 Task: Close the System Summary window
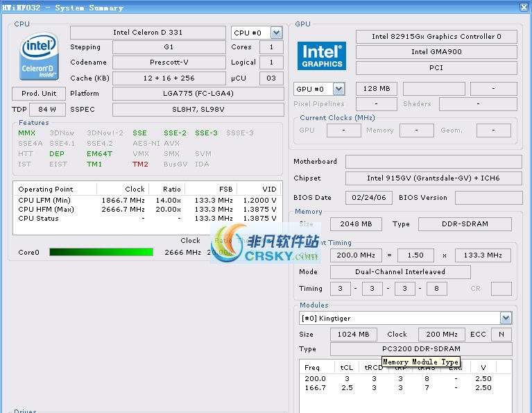pos(524,6)
